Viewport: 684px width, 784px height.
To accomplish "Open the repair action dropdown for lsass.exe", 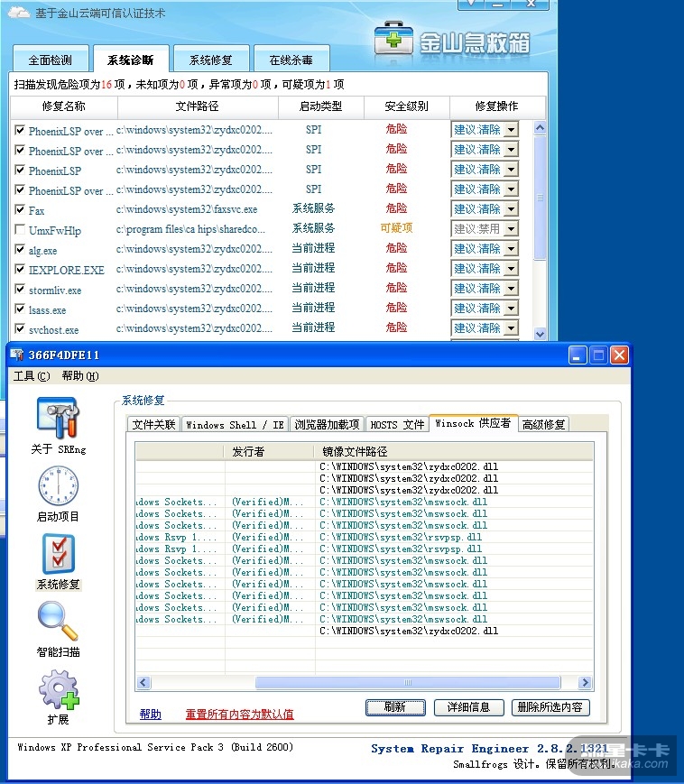I will coord(511,308).
